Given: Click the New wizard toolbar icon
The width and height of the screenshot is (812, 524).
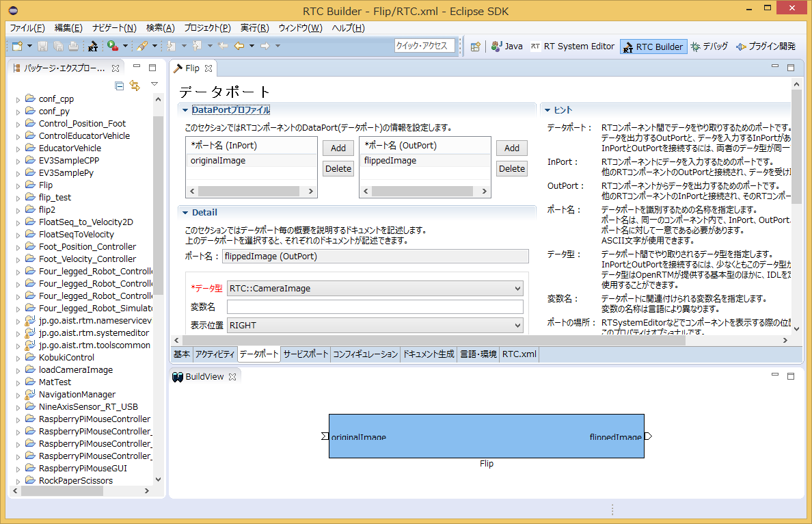Looking at the screenshot, I should pos(17,46).
